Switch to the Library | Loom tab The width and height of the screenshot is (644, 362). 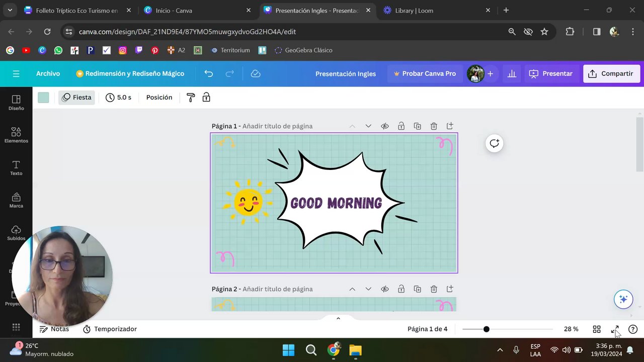point(437,11)
